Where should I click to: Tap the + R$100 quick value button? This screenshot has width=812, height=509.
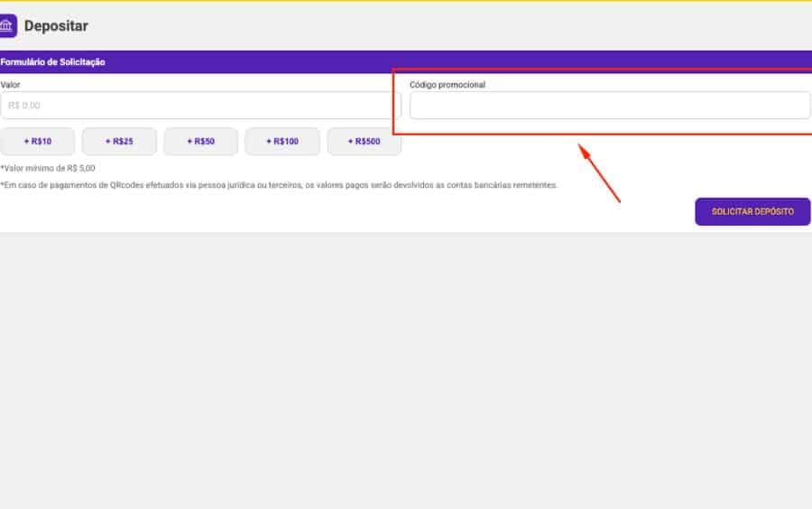pos(282,142)
